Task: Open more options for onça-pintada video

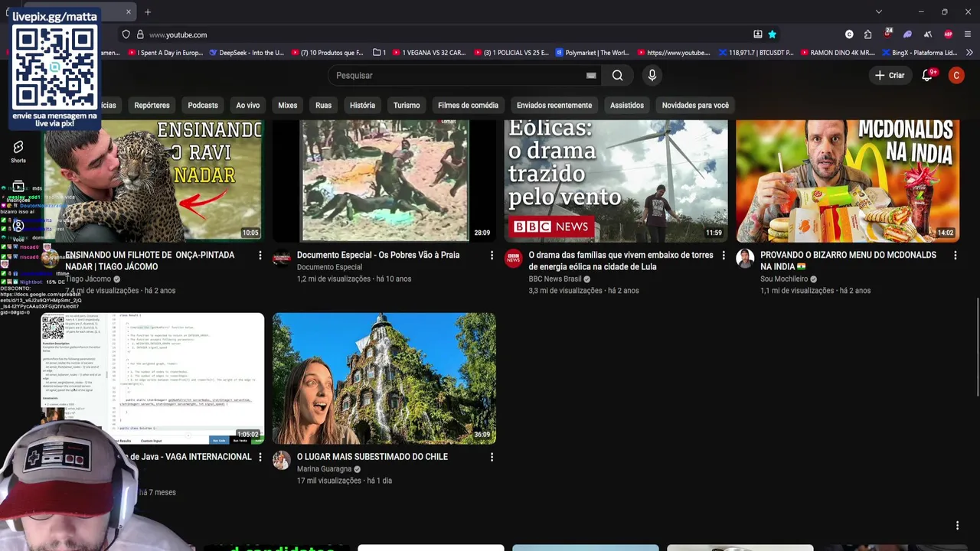Action: [x=260, y=255]
